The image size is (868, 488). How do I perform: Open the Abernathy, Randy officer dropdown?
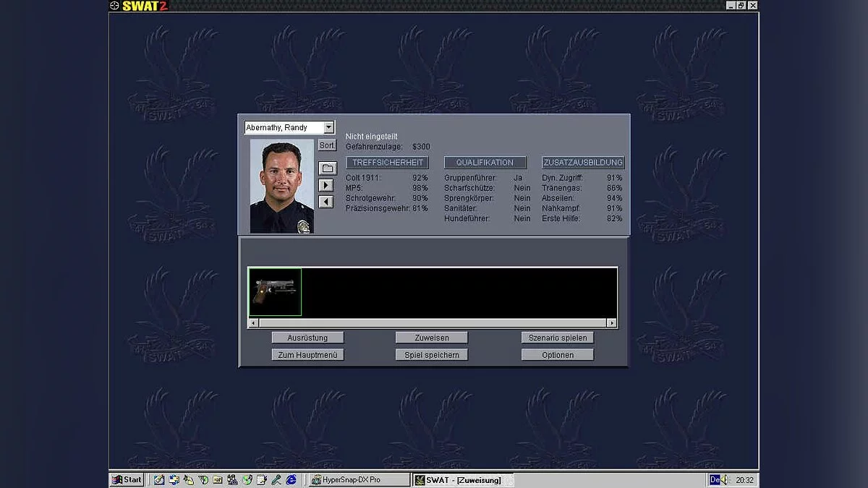pos(328,127)
